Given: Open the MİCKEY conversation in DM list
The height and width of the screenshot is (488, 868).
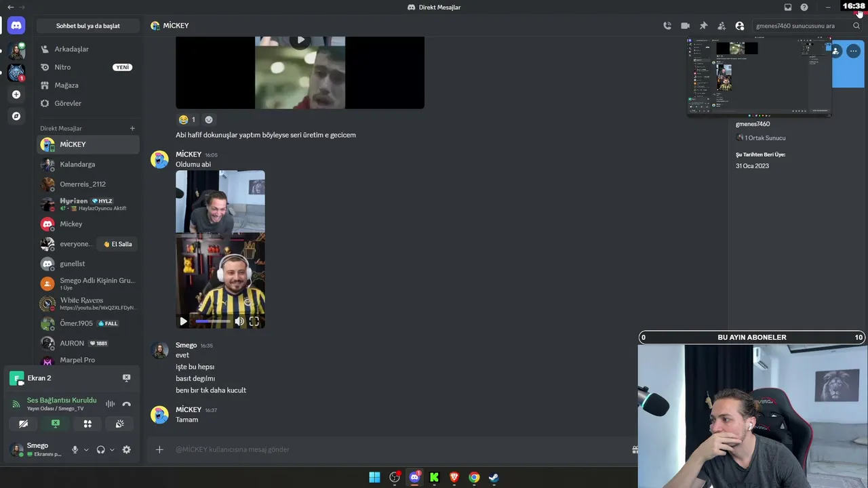Looking at the screenshot, I should 88,144.
